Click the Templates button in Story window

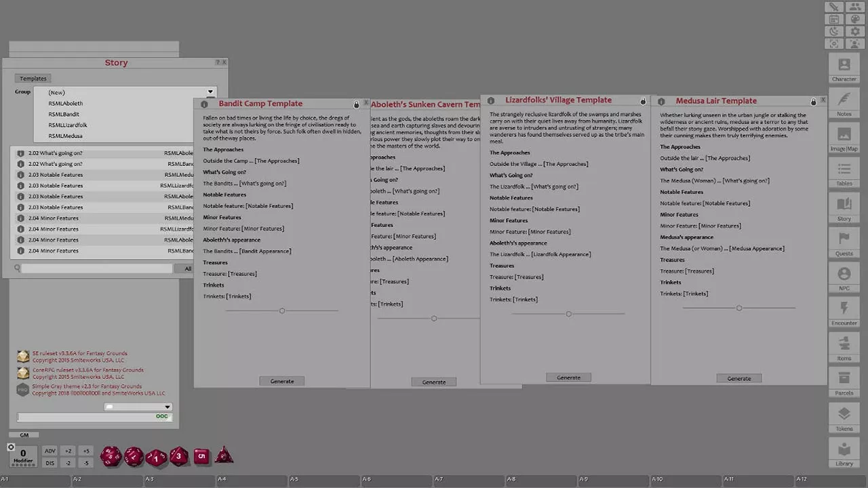coord(33,79)
